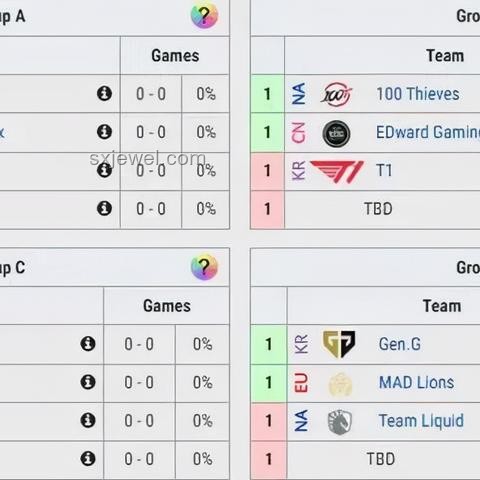
Task: Open info icon in third Group C row
Action: 88,420
